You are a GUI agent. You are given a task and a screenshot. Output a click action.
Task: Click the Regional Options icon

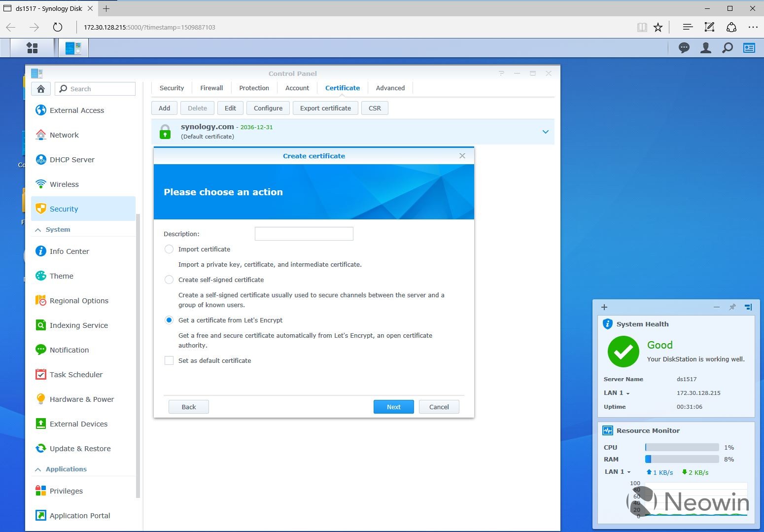pyautogui.click(x=41, y=300)
